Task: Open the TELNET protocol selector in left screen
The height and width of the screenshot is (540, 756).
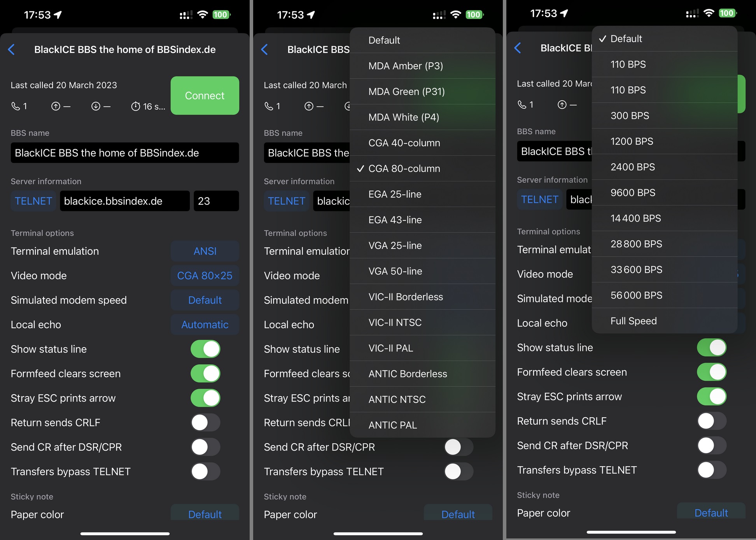Action: [33, 201]
